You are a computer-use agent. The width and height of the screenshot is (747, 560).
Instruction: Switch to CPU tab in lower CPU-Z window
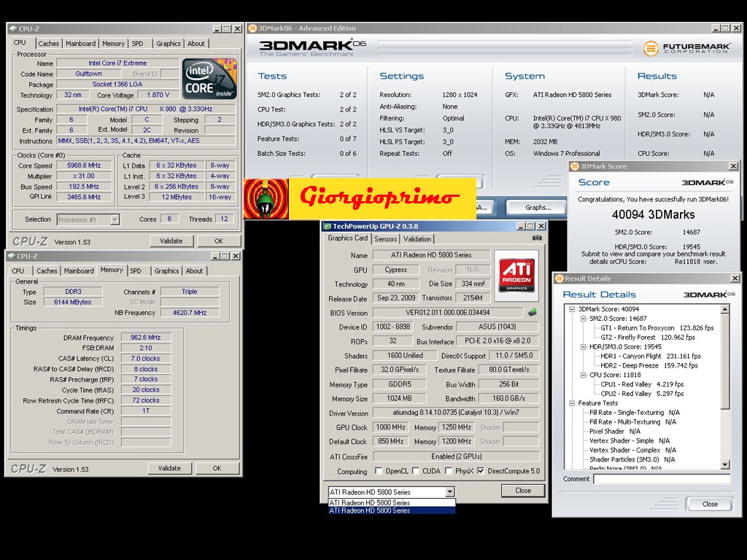pyautogui.click(x=18, y=271)
